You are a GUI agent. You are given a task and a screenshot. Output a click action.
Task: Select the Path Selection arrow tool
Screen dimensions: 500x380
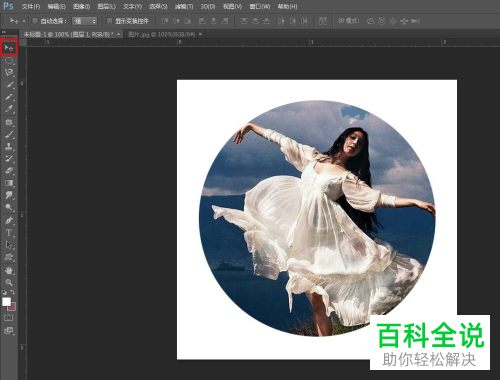coord(9,245)
